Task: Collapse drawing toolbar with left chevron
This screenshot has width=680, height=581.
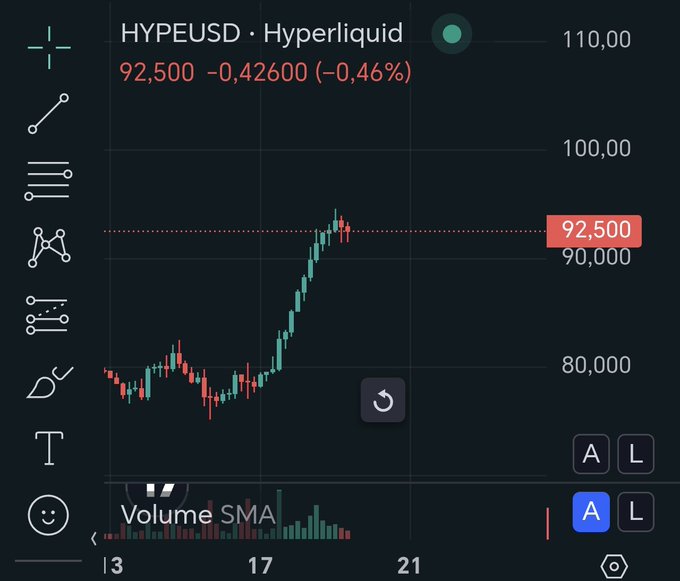Action: [94, 539]
